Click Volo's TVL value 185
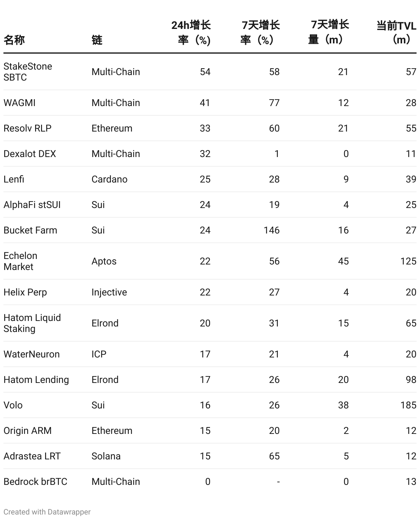The height and width of the screenshot is (520, 420). coord(408,405)
